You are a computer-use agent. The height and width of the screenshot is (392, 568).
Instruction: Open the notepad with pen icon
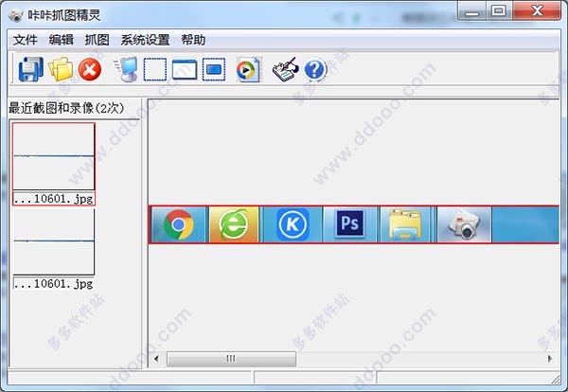[286, 69]
